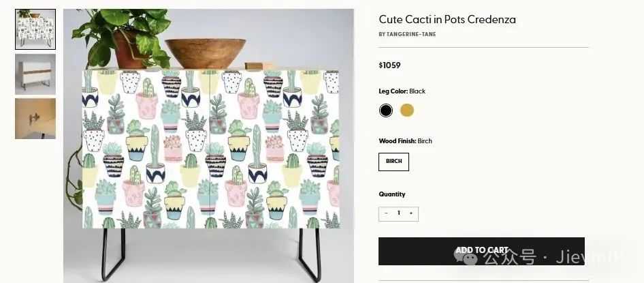Add the credenza to cart

[481, 251]
